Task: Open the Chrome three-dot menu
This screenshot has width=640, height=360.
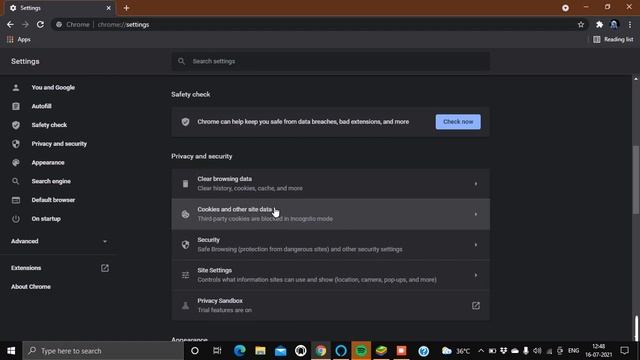Action: (x=630, y=24)
